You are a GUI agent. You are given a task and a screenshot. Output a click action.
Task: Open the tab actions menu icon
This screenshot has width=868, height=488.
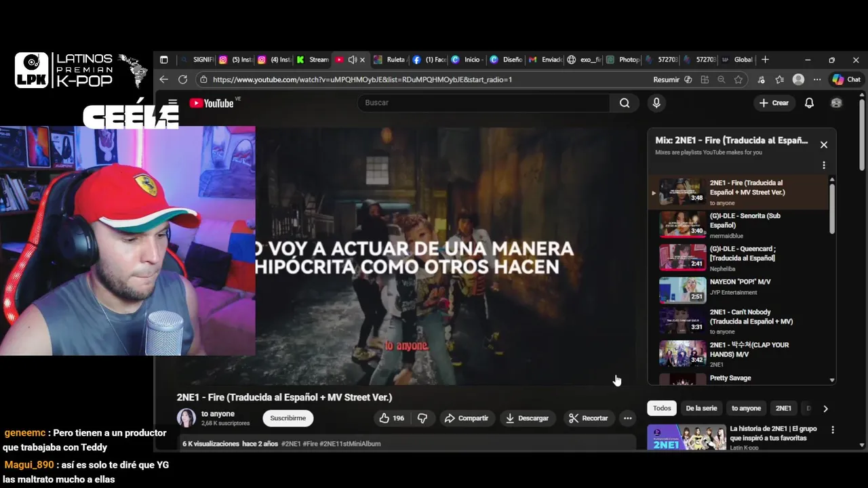pyautogui.click(x=163, y=60)
